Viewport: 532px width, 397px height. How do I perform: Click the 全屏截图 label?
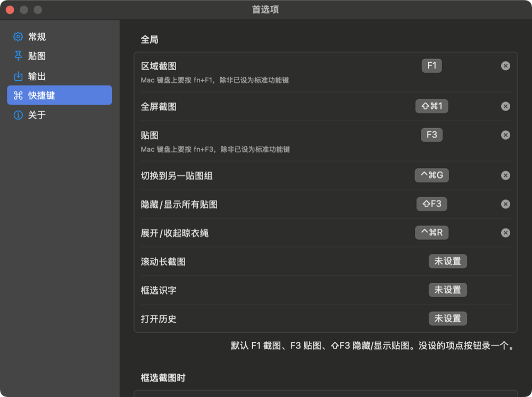tap(159, 107)
